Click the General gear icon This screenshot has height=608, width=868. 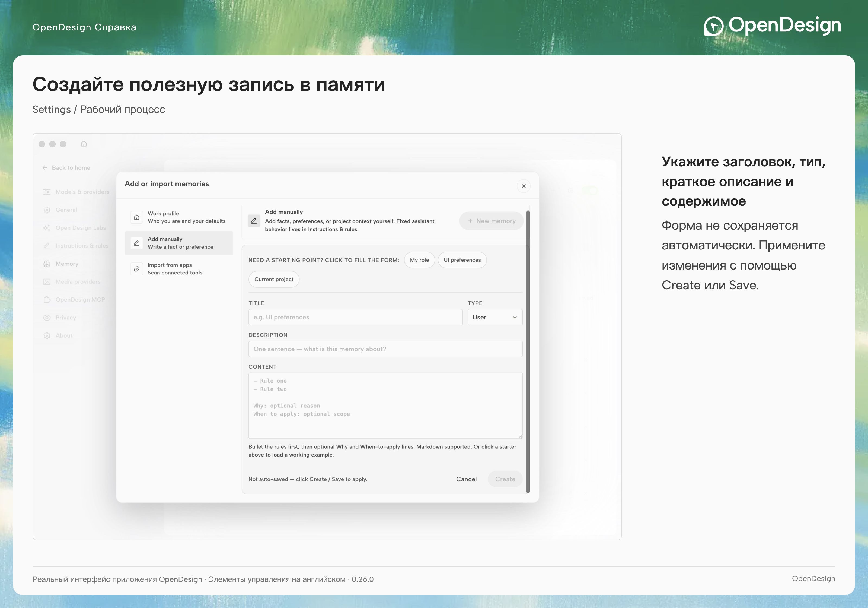click(47, 210)
